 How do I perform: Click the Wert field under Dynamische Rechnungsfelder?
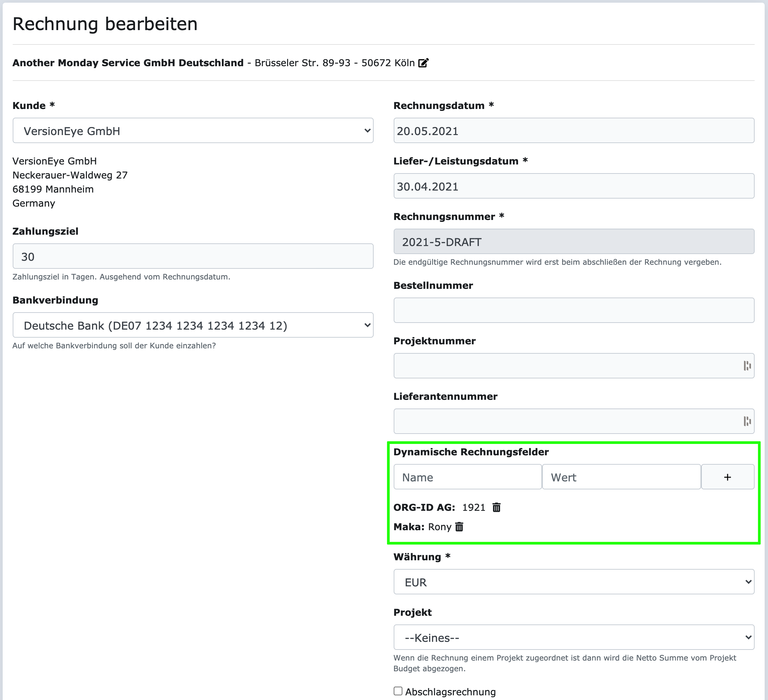tap(621, 477)
